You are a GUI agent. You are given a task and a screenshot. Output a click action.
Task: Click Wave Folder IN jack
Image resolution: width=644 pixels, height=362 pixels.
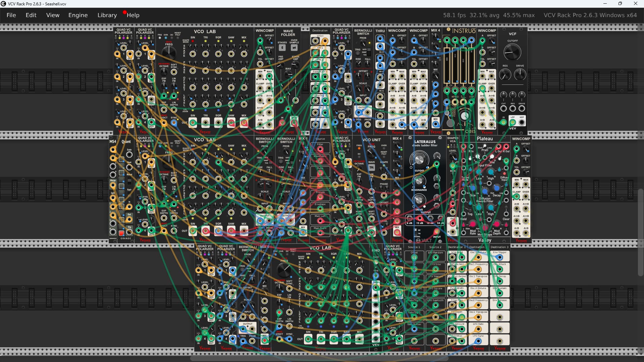coord(282,123)
